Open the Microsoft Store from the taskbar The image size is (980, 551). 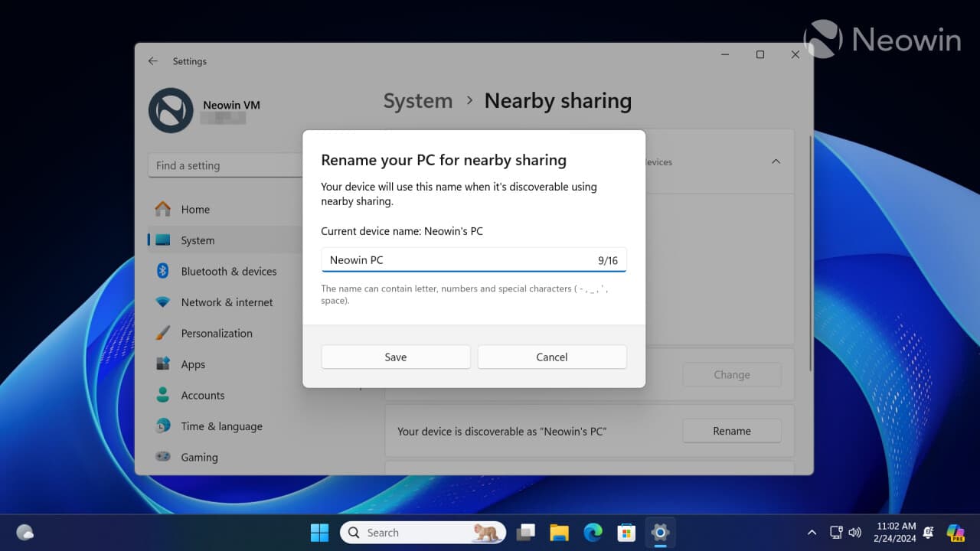click(x=626, y=532)
